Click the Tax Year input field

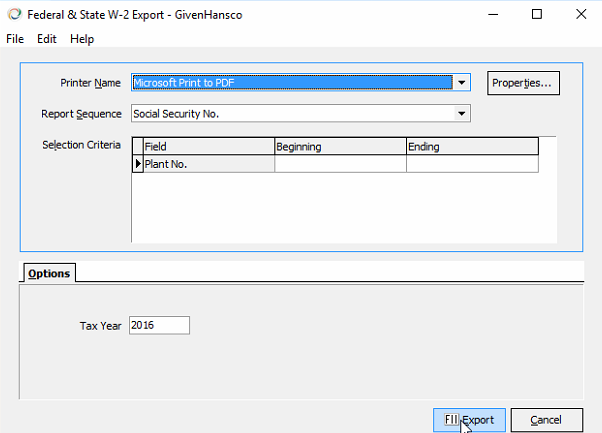pos(158,325)
